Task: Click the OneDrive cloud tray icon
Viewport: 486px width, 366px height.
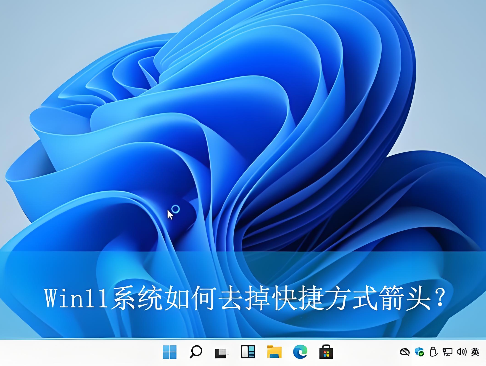Action: pyautogui.click(x=405, y=352)
